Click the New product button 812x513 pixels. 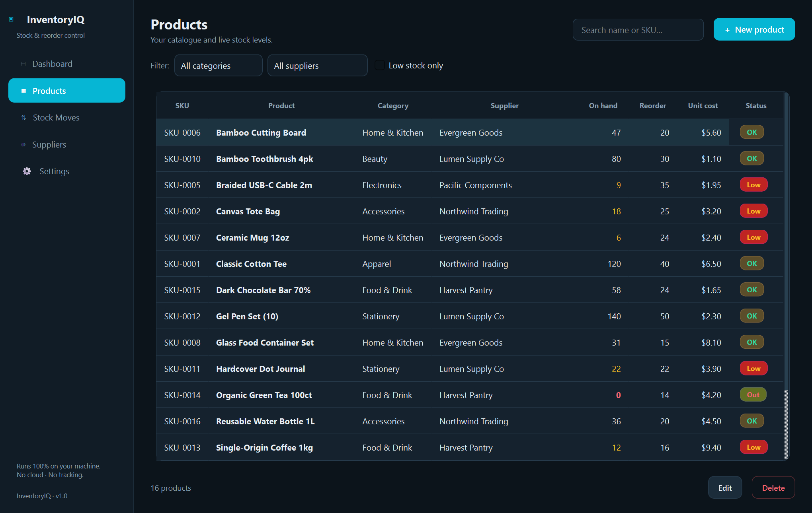[754, 29]
